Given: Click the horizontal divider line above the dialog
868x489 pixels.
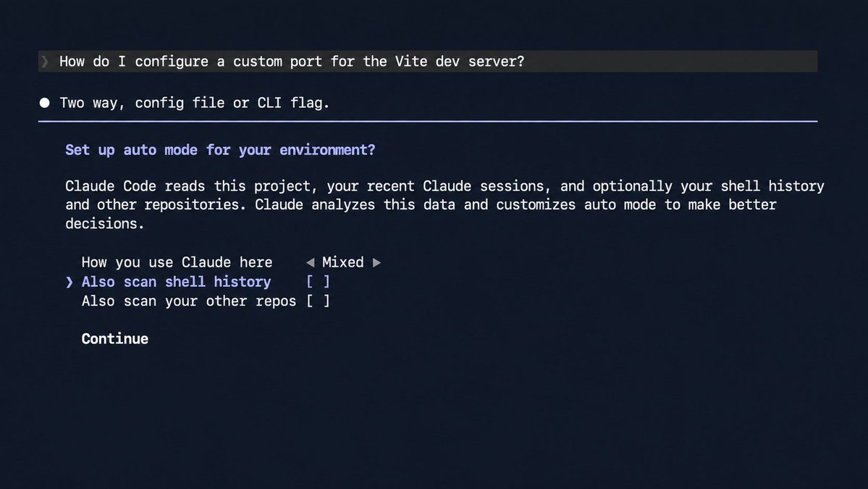Looking at the screenshot, I should click(x=428, y=121).
